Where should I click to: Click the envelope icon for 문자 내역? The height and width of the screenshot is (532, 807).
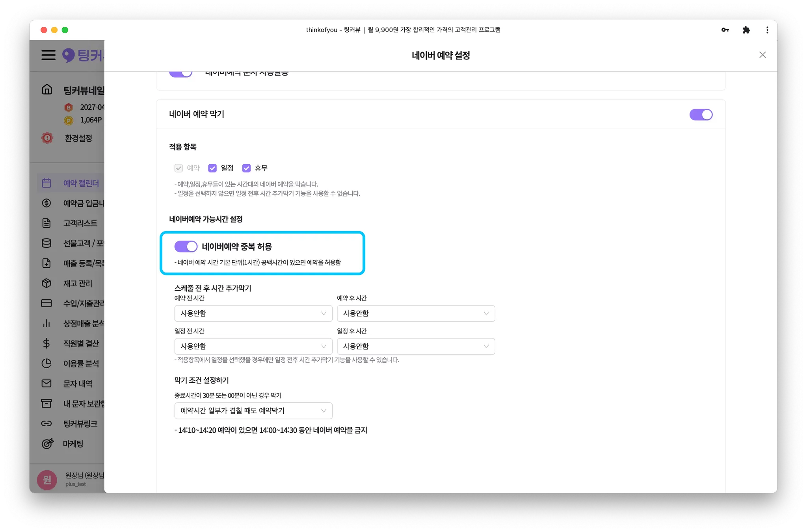tap(46, 384)
